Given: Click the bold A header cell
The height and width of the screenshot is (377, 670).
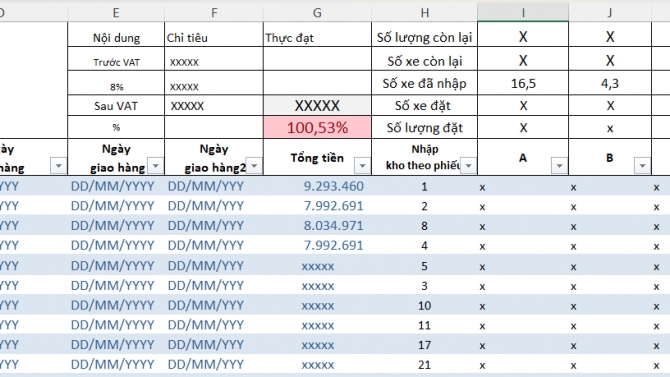Looking at the screenshot, I should pos(523,157).
